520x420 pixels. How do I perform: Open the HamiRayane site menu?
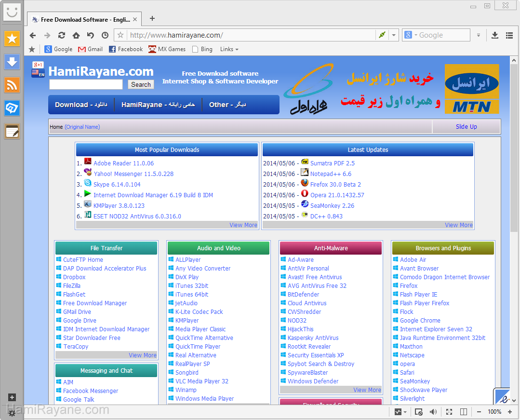[158, 105]
